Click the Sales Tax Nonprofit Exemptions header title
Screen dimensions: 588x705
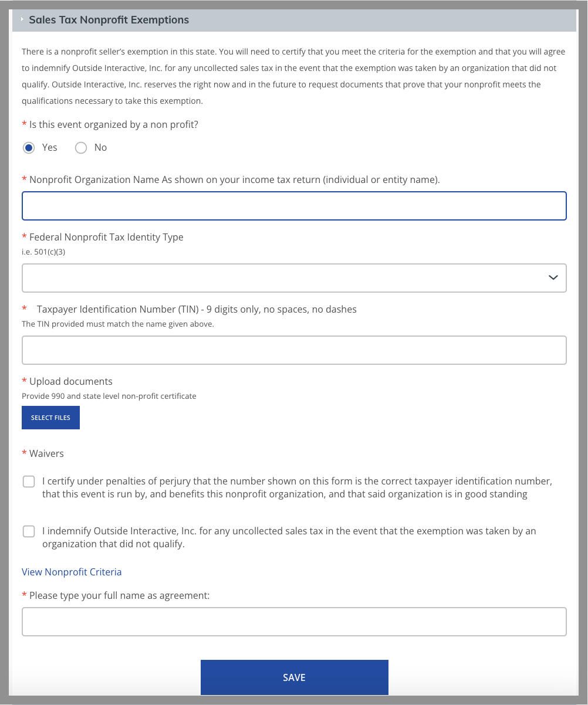tap(109, 20)
